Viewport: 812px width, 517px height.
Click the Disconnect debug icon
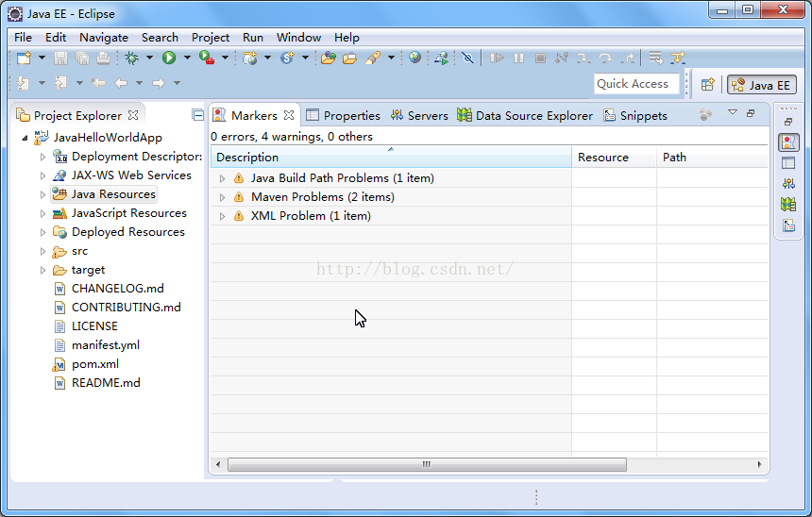(x=562, y=58)
